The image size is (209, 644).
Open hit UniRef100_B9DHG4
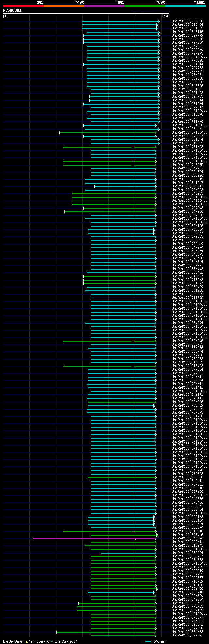coord(187,24)
